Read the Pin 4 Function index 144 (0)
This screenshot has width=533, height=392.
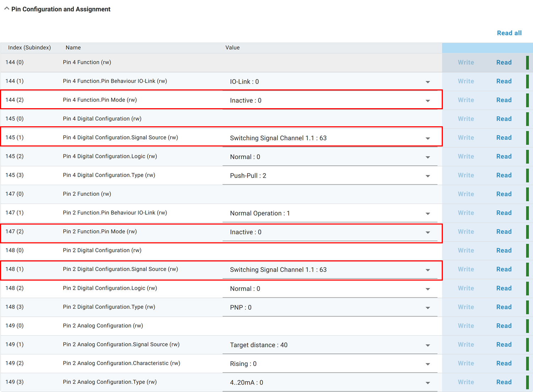[x=504, y=62]
